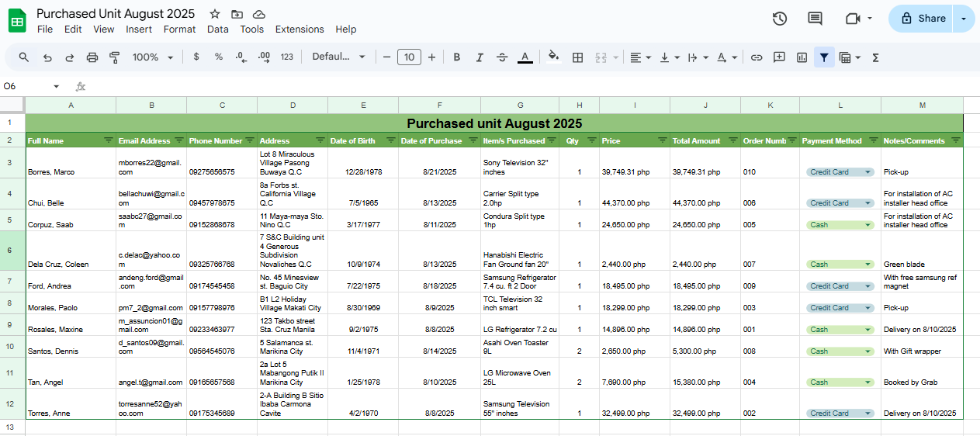The height and width of the screenshot is (436, 980).
Task: Insert a link using toolbar icon
Action: coord(757,57)
